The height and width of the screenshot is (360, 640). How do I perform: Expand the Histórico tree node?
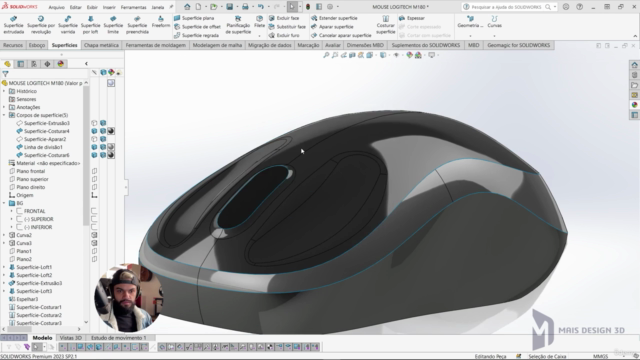[x=4, y=91]
